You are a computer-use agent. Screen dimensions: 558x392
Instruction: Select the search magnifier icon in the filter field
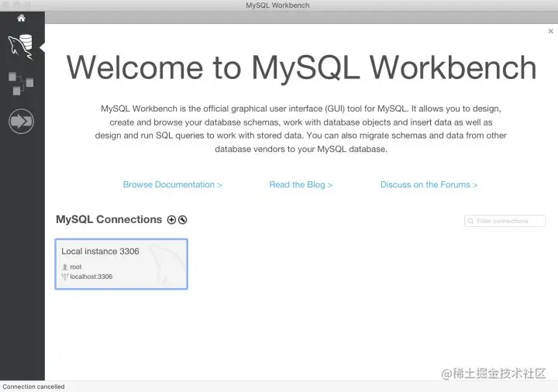(x=471, y=222)
